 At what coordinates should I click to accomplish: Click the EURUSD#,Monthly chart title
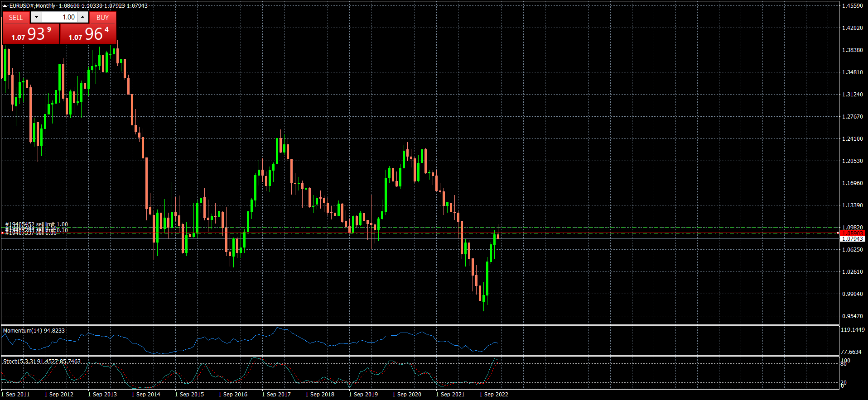[32, 6]
